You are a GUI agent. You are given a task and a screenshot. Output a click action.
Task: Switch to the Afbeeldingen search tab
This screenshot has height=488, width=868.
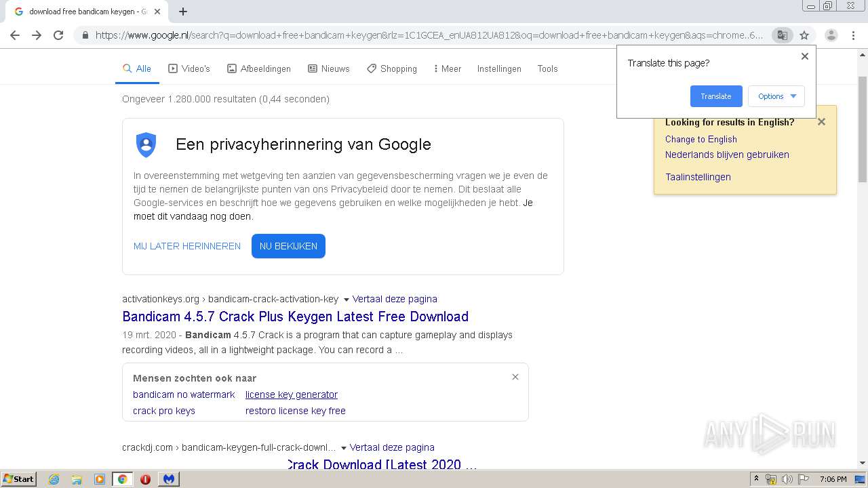pos(259,68)
